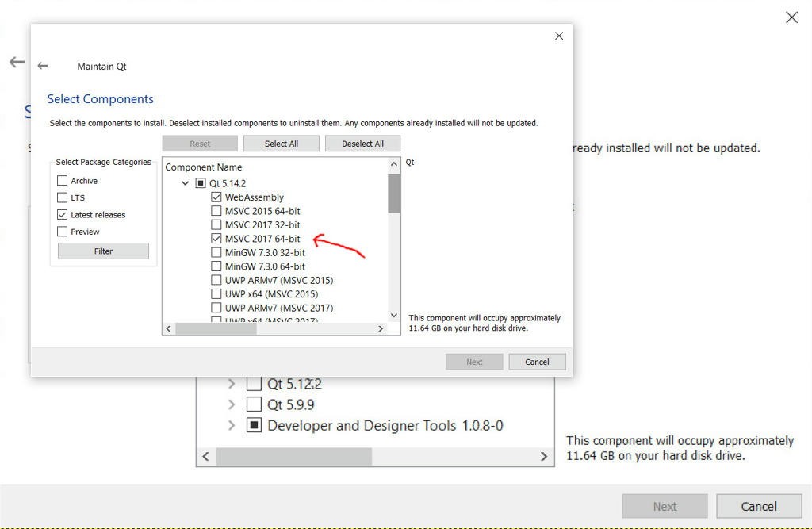Check MSVC 2017 32-bit component
This screenshot has width=812, height=529.
(x=216, y=225)
